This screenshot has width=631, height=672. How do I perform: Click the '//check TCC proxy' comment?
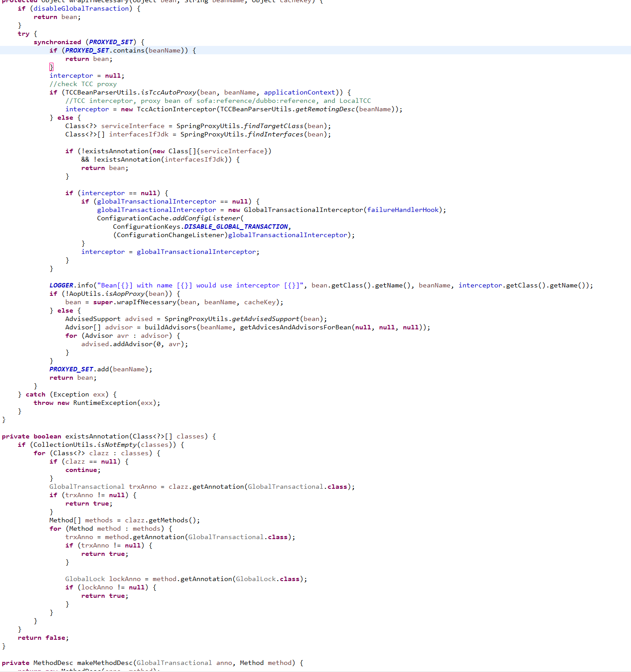pyautogui.click(x=83, y=84)
